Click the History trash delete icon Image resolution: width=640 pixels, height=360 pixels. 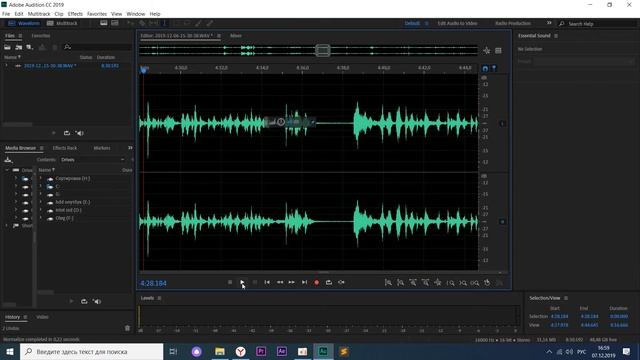127,328
